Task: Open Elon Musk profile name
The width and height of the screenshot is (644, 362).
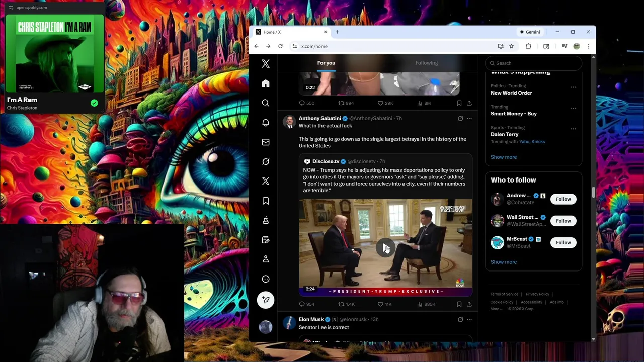Action: pos(311,319)
